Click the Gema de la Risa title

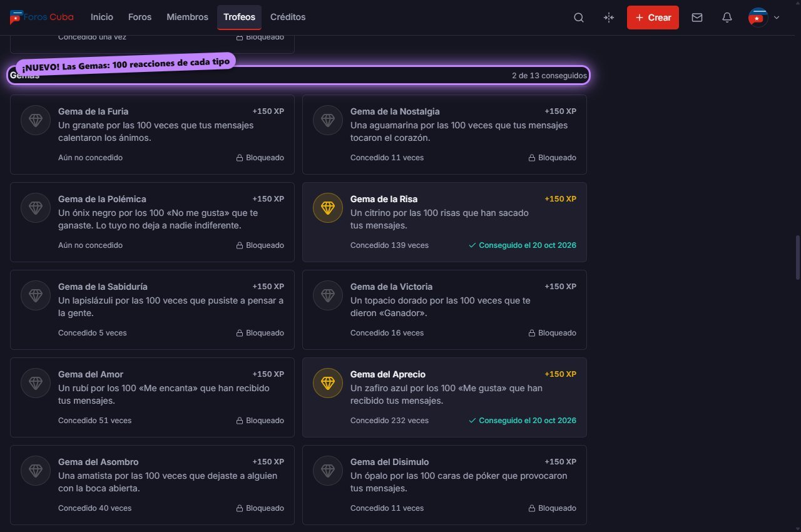coord(384,199)
